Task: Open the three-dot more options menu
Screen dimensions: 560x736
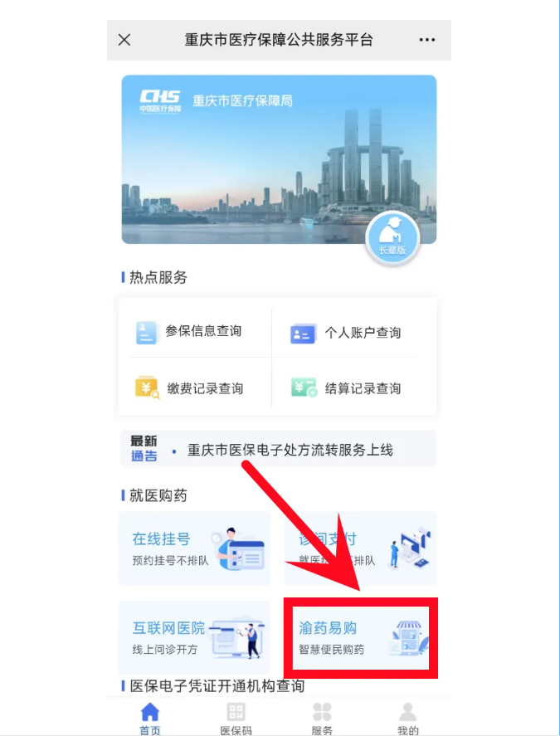Action: click(x=426, y=40)
